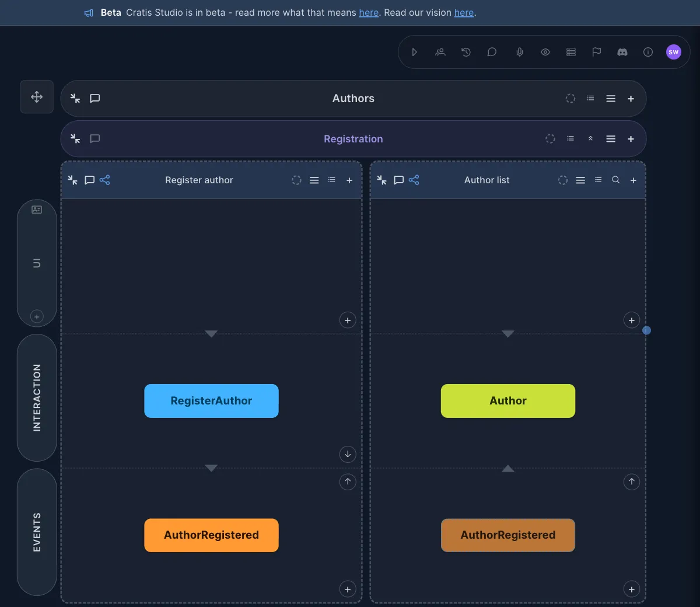Image resolution: width=700 pixels, height=607 pixels.
Task: Click the down arrow button below RegisterAuthor
Action: point(348,454)
